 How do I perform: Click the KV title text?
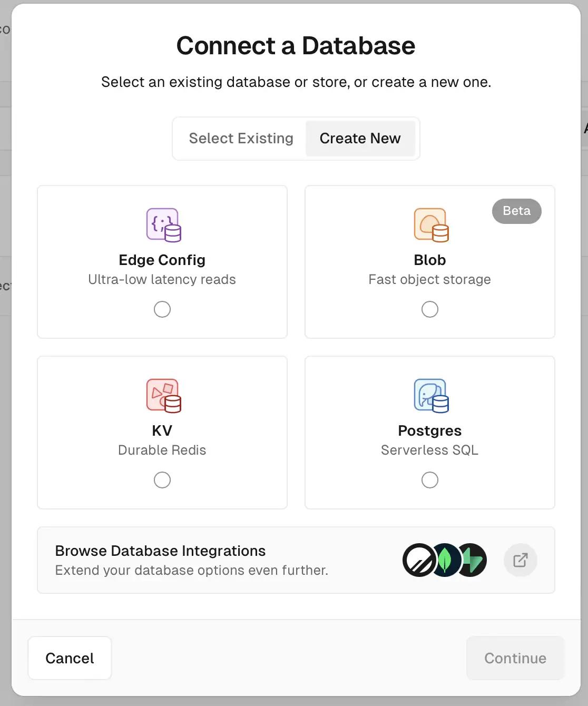tap(162, 431)
